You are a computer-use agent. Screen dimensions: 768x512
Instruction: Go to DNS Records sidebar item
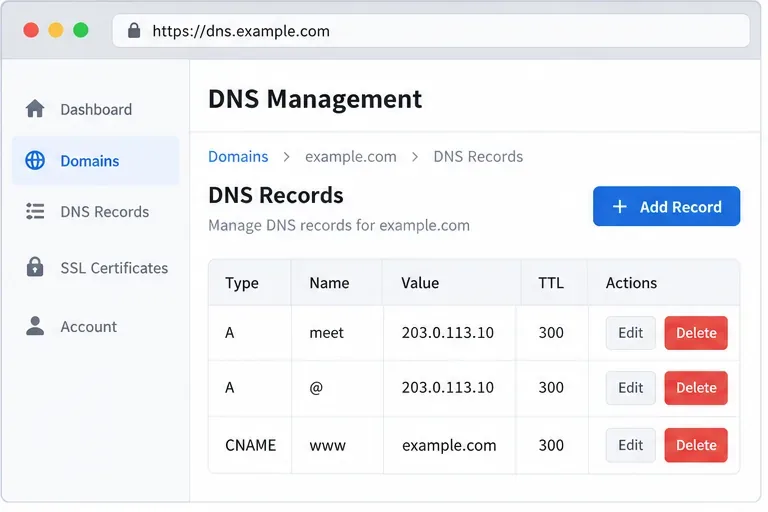tap(96, 212)
